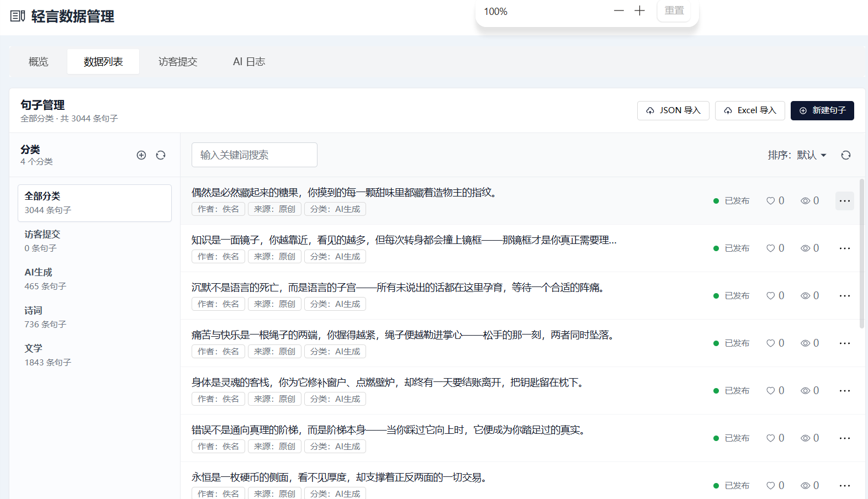Click 分类: AI生成 tag under 沉默不是语言 sentence
The height and width of the screenshot is (499, 868).
coord(335,304)
